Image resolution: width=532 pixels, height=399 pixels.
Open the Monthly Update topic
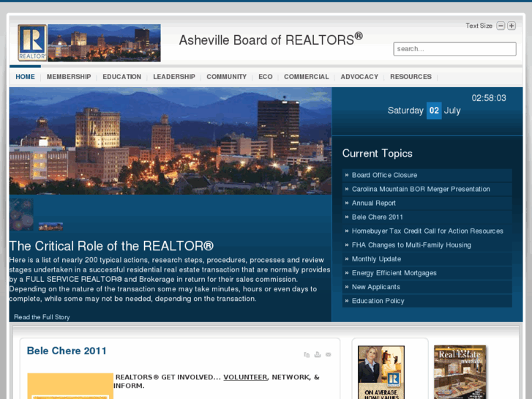tap(427, 259)
